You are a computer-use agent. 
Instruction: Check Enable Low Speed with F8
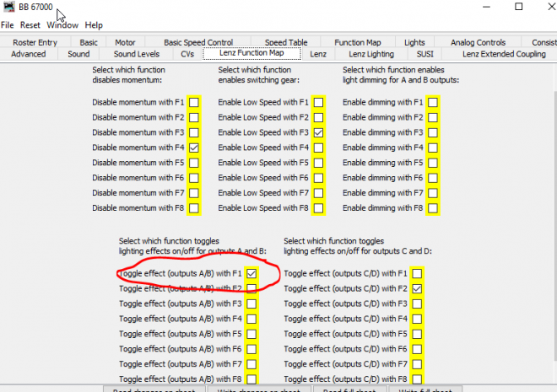point(319,208)
